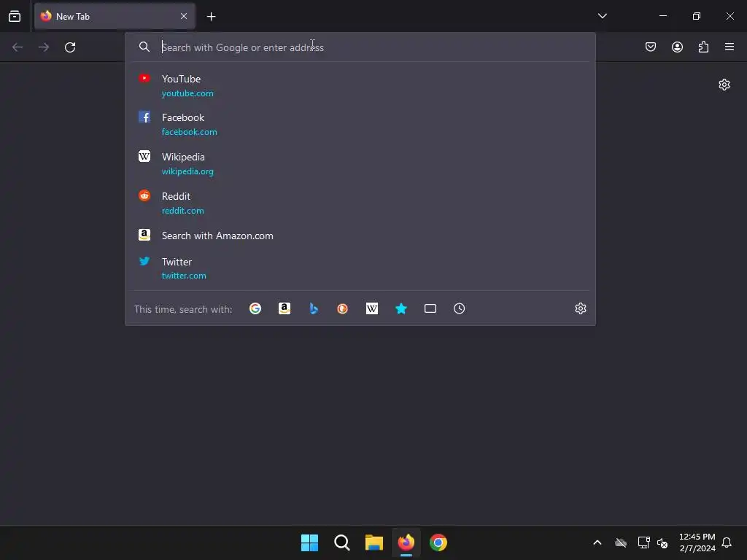The height and width of the screenshot is (560, 747).
Task: Close the New Tab tab
Action: (x=184, y=16)
